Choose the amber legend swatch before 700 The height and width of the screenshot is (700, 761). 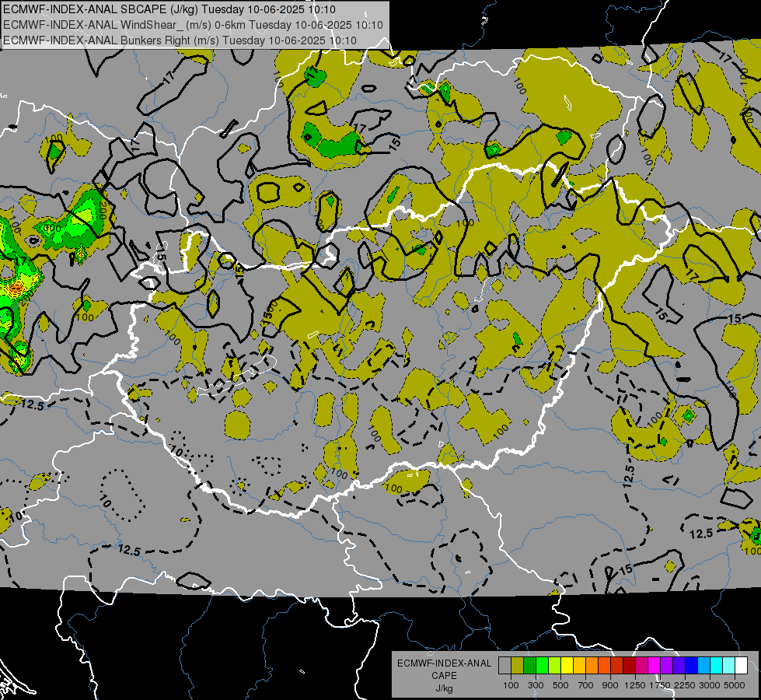579,665
